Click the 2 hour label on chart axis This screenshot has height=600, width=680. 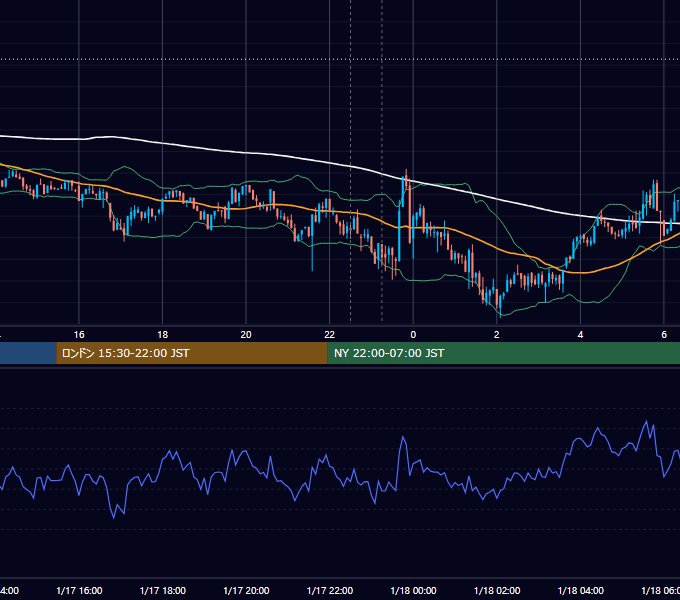pyautogui.click(x=497, y=335)
